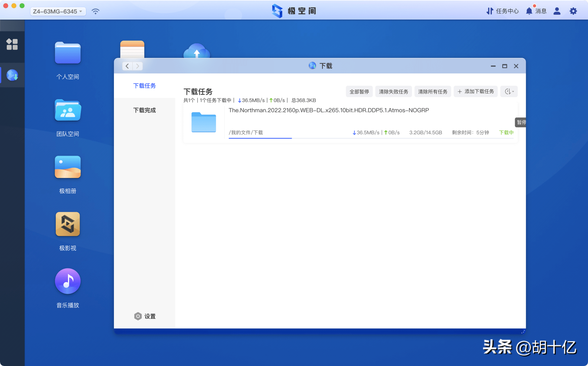Open 团队空间 shared folder icon
The width and height of the screenshot is (588, 366).
pyautogui.click(x=68, y=110)
